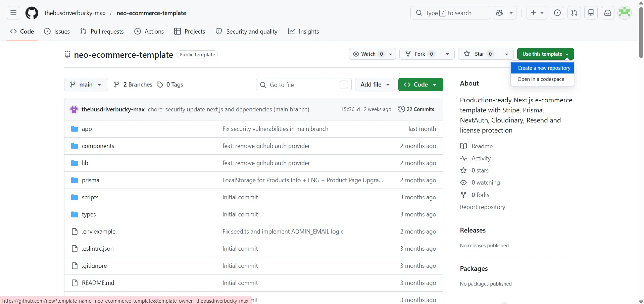Image resolution: width=644 pixels, height=304 pixels.
Task: Star this repository
Action: tap(479, 54)
